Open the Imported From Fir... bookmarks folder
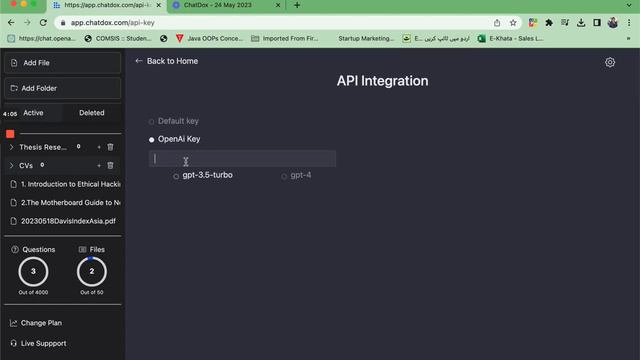 [285, 38]
